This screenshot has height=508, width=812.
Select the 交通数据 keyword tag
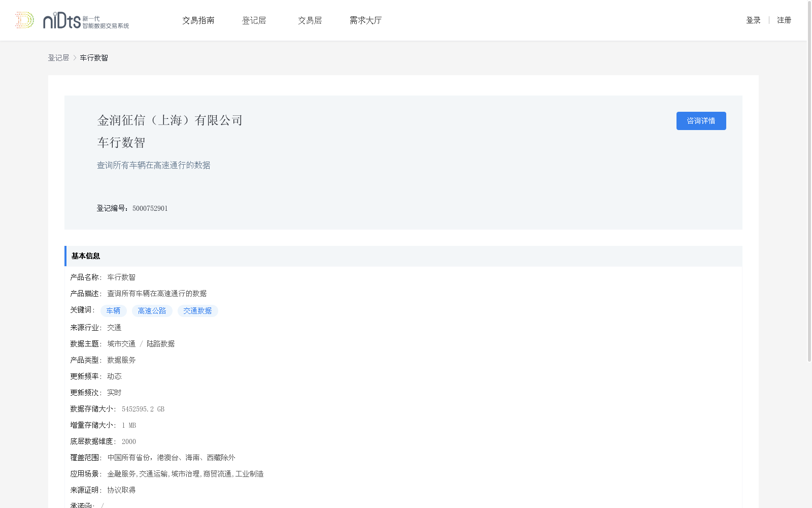point(198,311)
